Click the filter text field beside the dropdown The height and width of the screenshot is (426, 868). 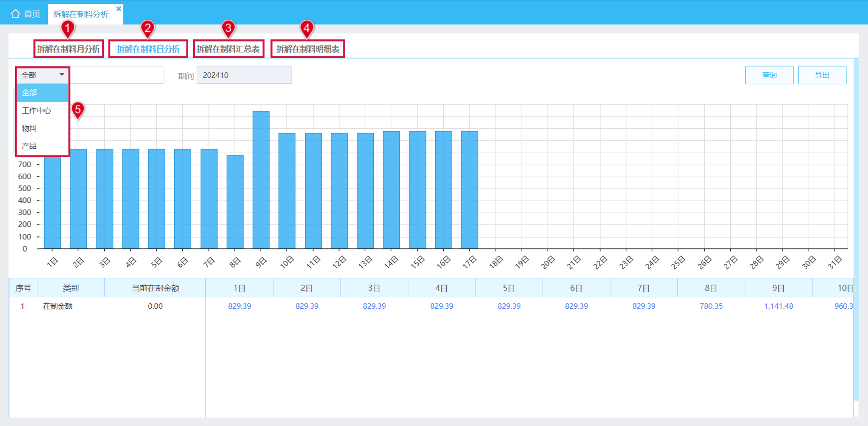pos(117,75)
